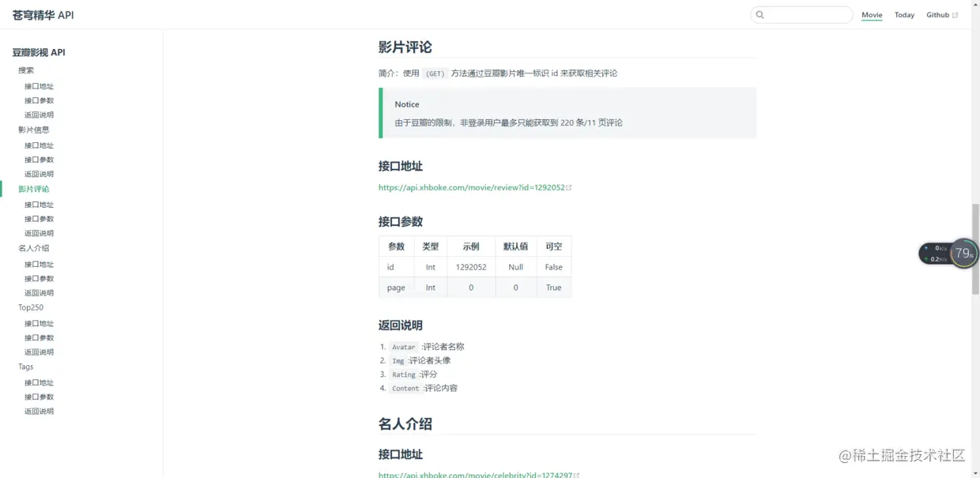Screen dimensions: 980x478
Task: Click the 接口参数 heading in the content
Action: (401, 222)
